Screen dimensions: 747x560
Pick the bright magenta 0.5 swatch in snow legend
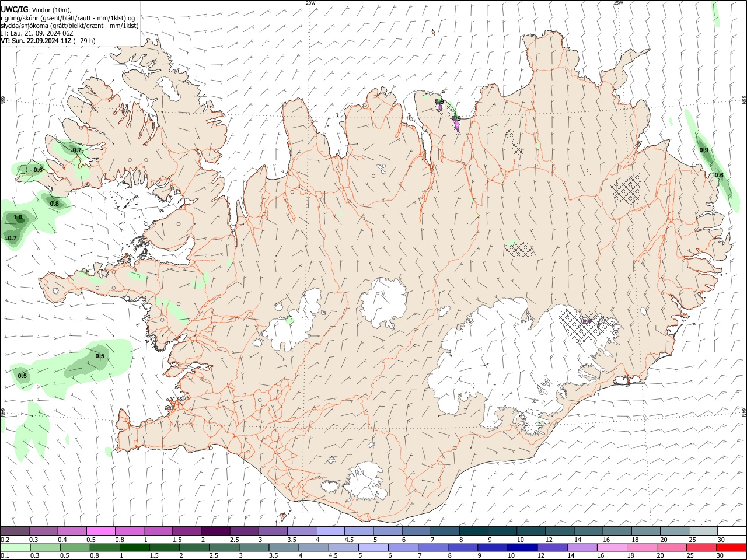point(101,531)
